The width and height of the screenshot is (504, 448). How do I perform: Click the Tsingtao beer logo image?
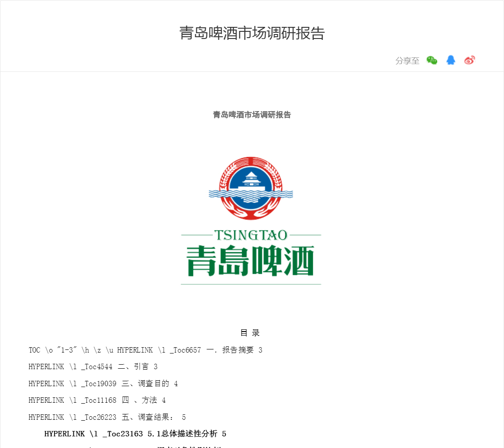(251, 220)
